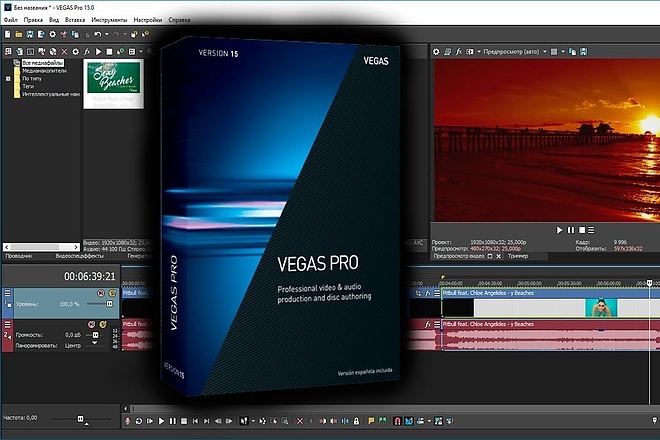Open video preview properties gear icon
Image resolution: width=660 pixels, height=440 pixels.
436,51
